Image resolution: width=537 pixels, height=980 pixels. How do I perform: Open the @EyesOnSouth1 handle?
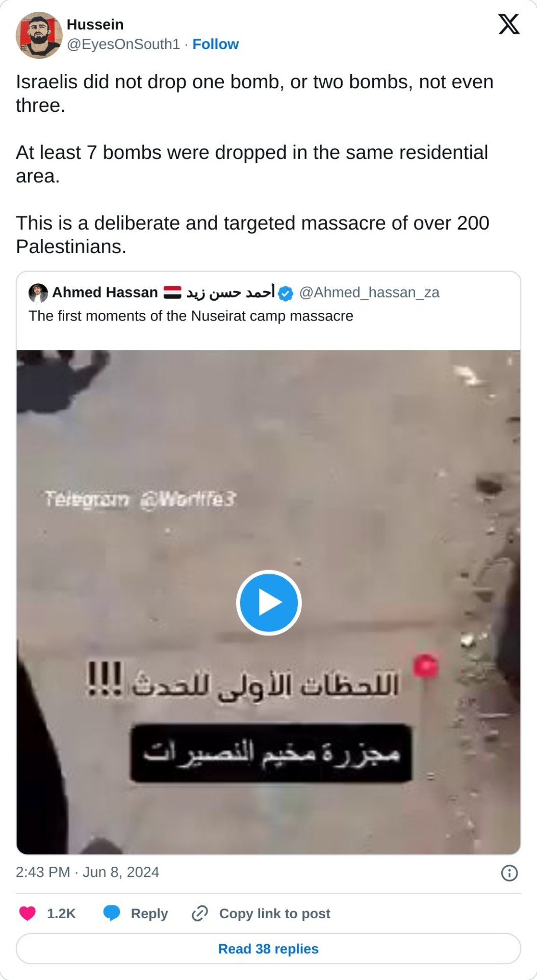pyautogui.click(x=123, y=44)
